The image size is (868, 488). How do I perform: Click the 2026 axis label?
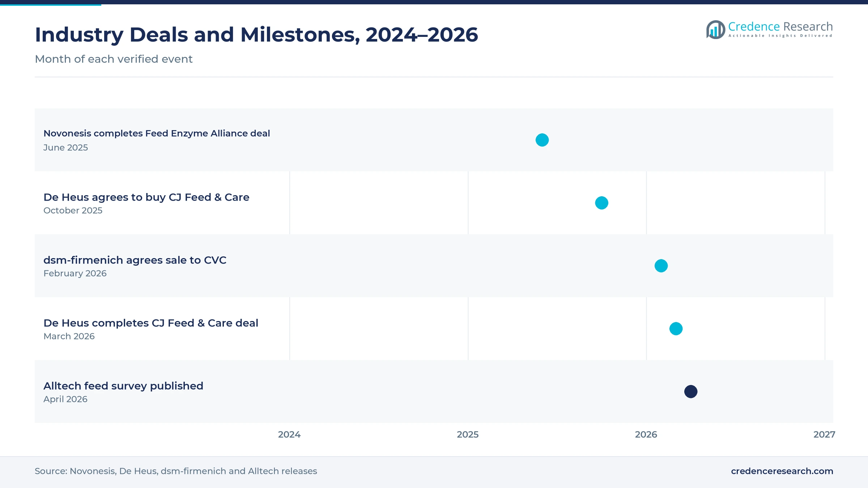point(646,435)
